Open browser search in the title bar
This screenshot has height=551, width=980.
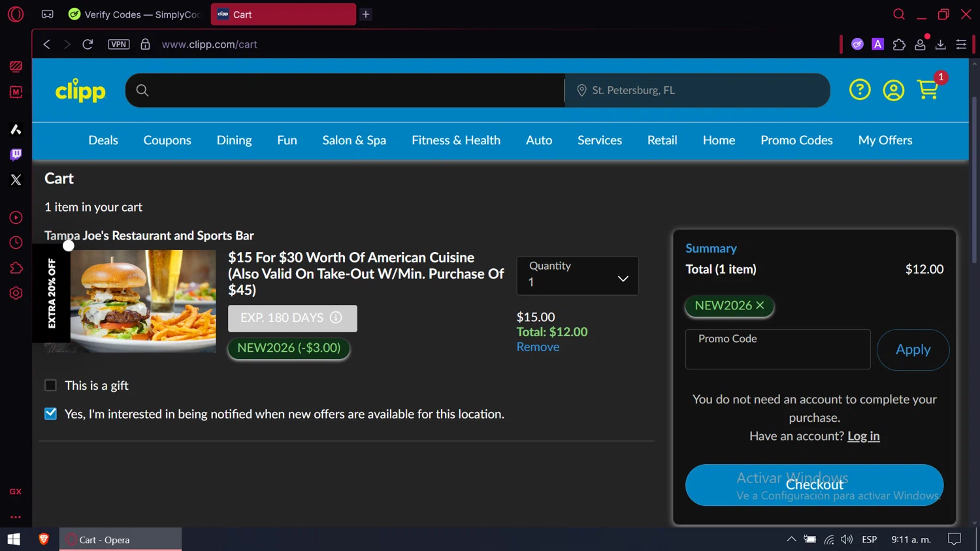pos(899,14)
